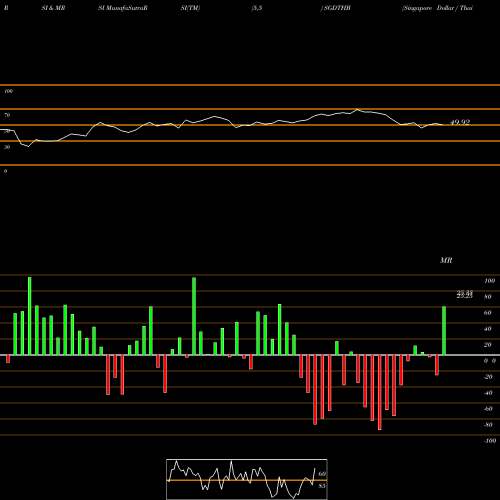500x500 pixels.
Task: Click the MR panel label
Action: (x=446, y=260)
